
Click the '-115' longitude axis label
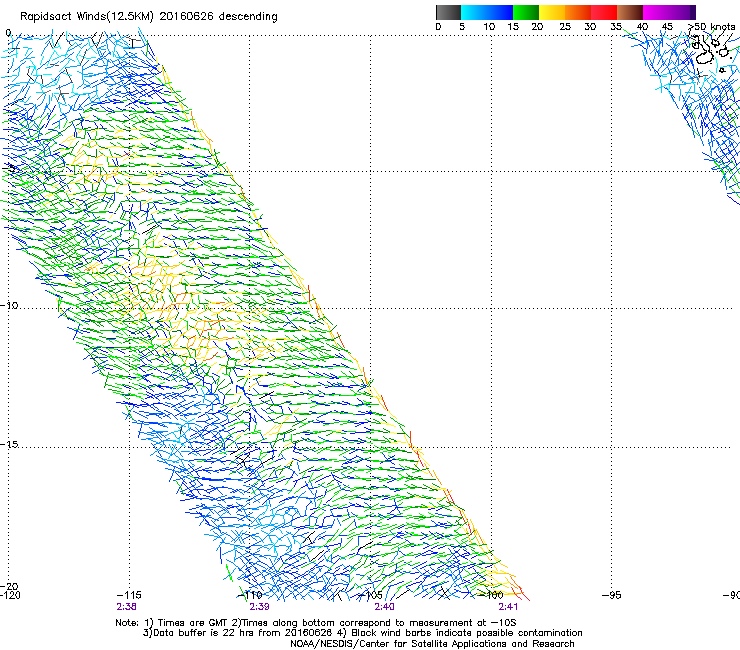point(128,595)
